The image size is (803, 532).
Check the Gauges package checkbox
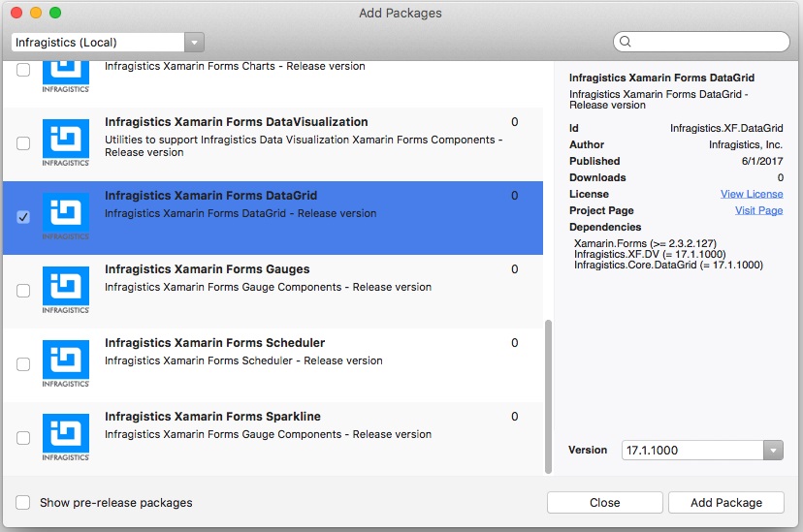[23, 291]
